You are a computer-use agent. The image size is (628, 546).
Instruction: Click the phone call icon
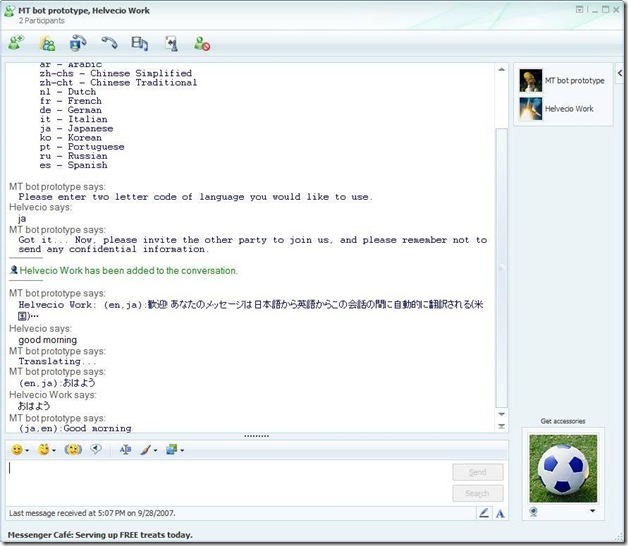[109, 43]
